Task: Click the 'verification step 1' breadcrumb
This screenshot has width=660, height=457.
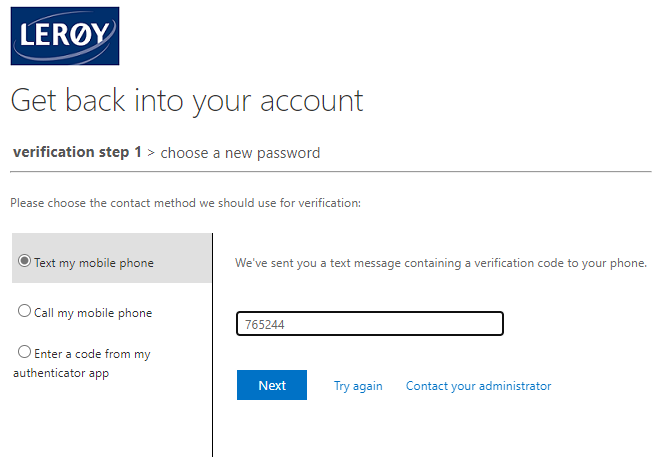Action: point(77,152)
